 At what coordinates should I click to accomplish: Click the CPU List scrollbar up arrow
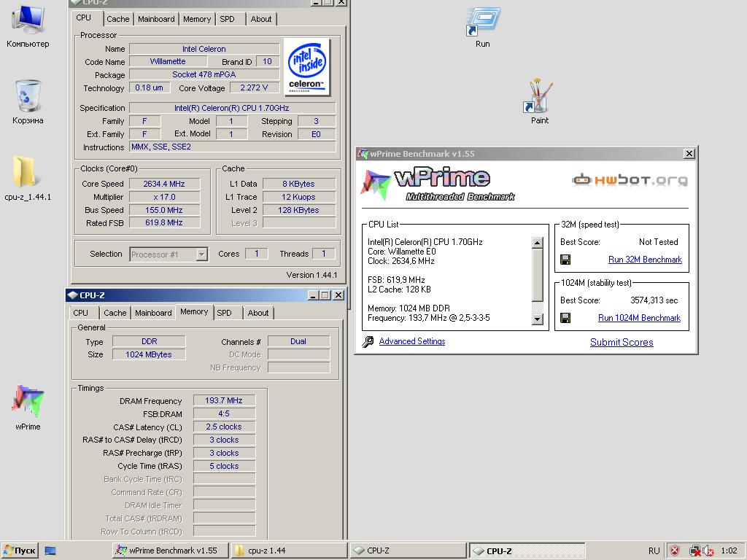537,243
